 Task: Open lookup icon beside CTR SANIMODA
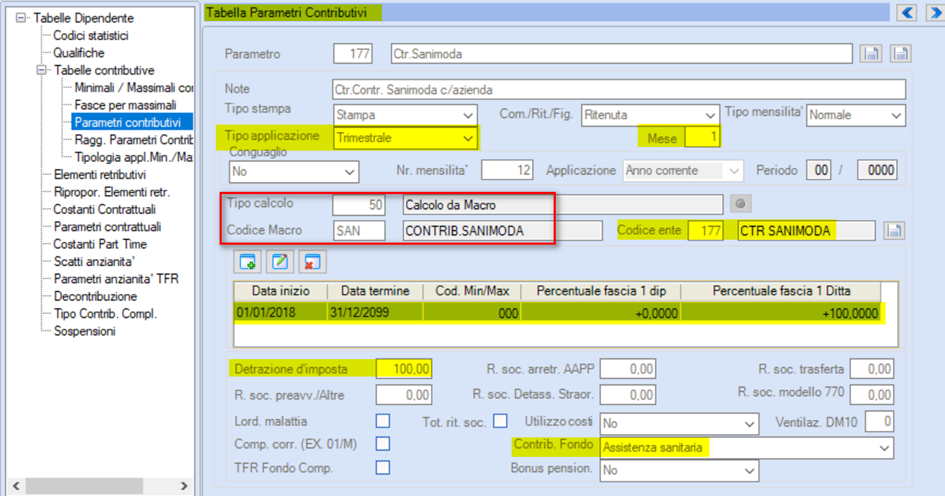[894, 231]
